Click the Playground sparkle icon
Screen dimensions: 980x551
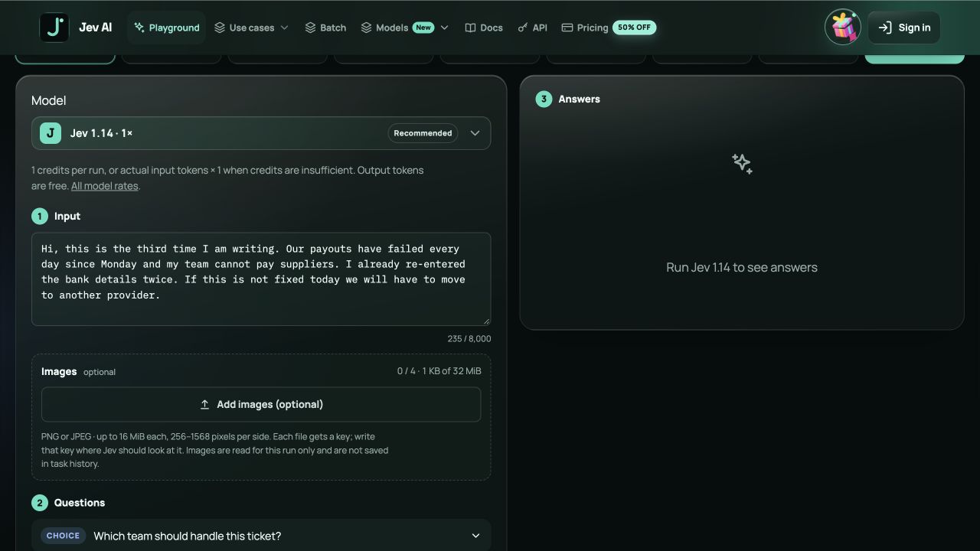click(x=139, y=28)
